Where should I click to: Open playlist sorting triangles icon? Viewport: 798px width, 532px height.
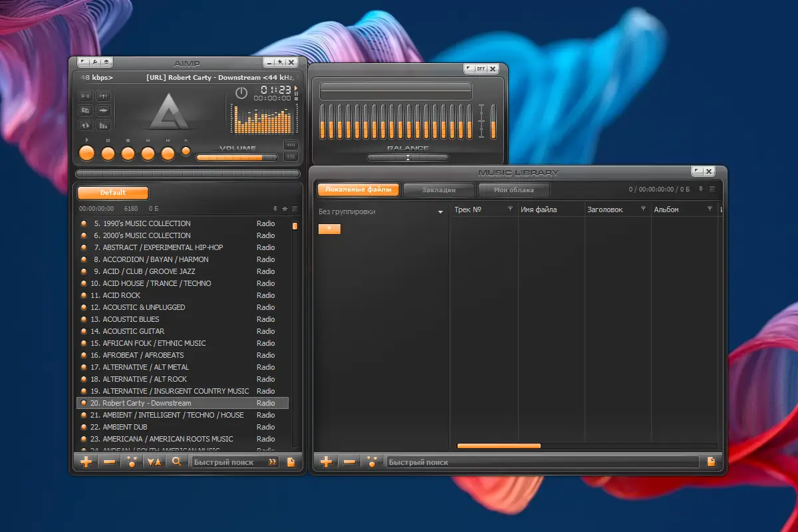(154, 462)
